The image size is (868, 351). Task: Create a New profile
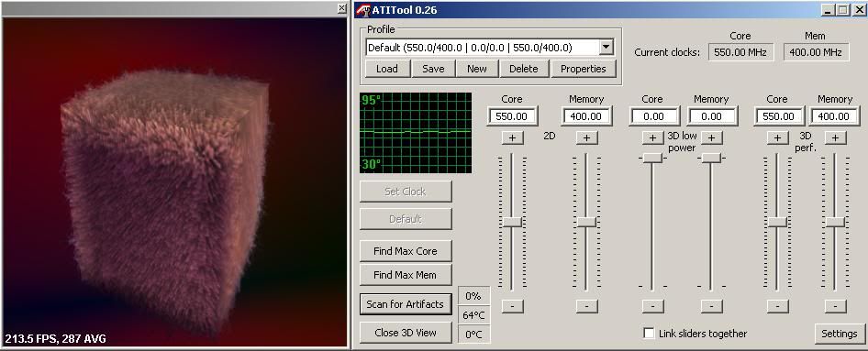tap(476, 69)
